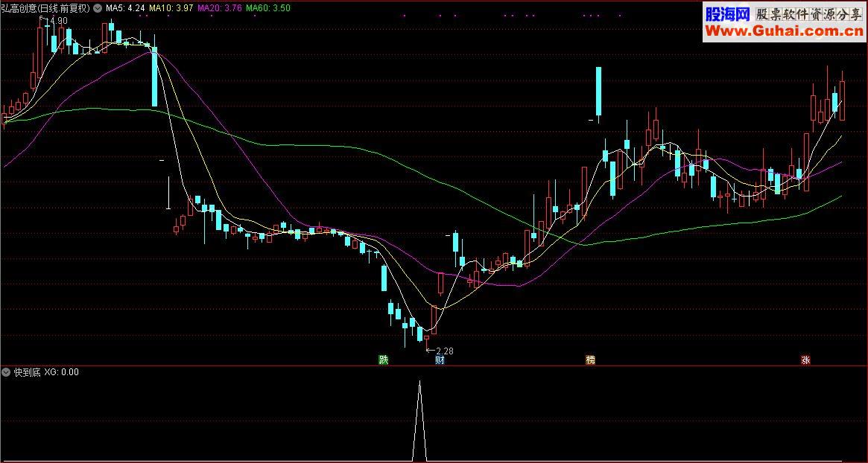Click the 4.90 high price label
This screenshot has height=463, width=868.
click(57, 20)
